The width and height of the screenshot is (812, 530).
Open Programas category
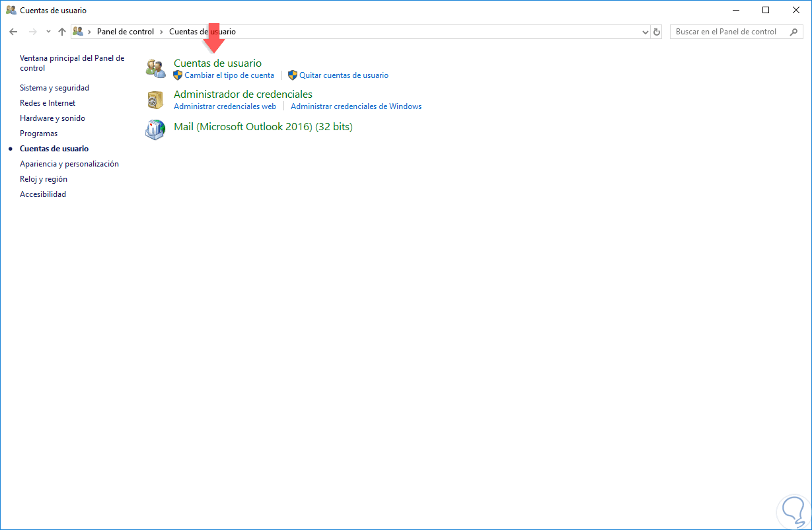pos(38,133)
